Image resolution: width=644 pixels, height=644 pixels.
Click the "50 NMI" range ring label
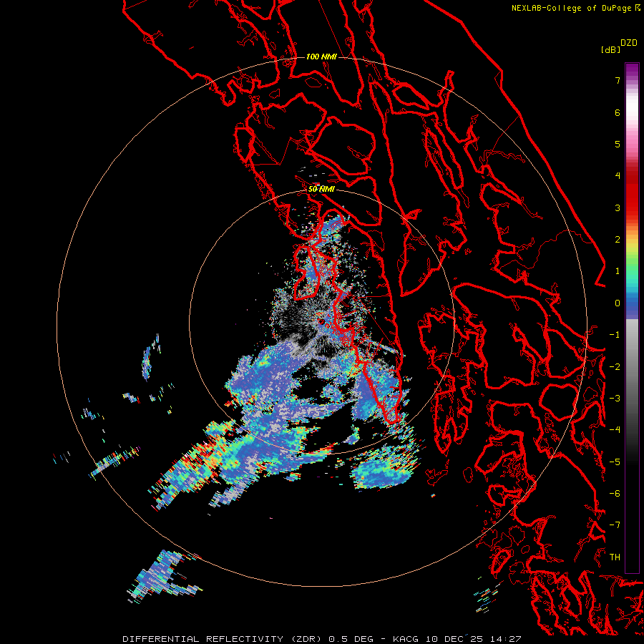click(x=321, y=189)
